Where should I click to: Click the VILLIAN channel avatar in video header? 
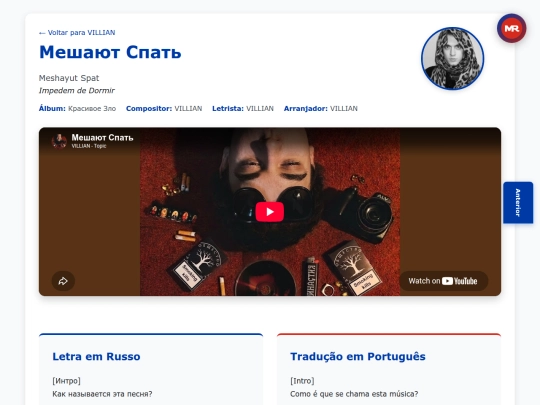click(59, 141)
